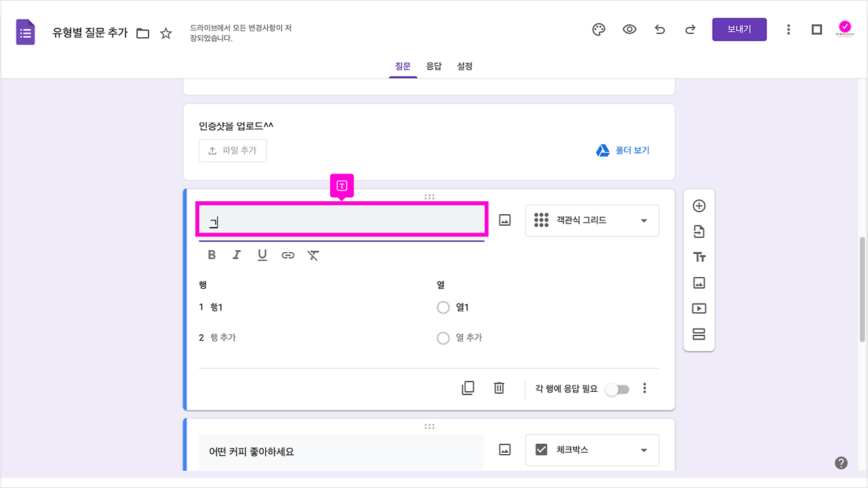This screenshot has height=488, width=868.
Task: Open the 객관식 그리드 question type dropdown
Action: point(592,220)
